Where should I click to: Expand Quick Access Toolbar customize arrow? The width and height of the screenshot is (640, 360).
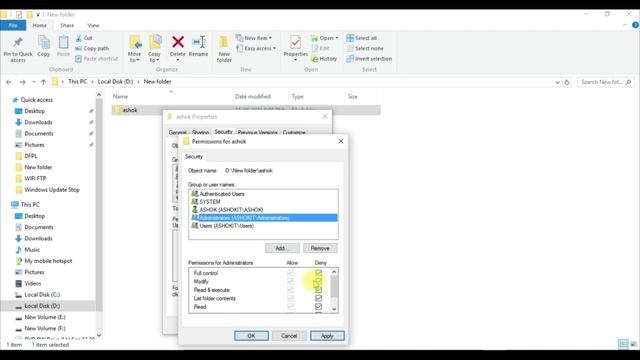[38, 15]
